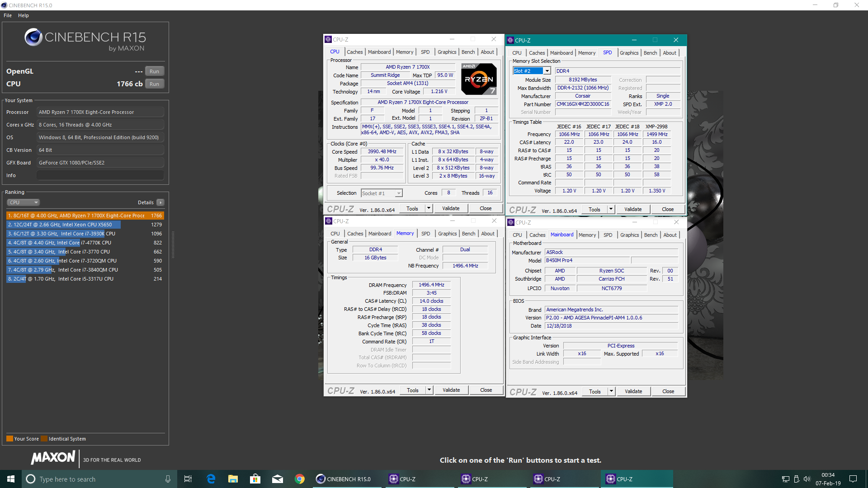Select ranking row Intel Core i7-4770K

pyautogui.click(x=85, y=243)
